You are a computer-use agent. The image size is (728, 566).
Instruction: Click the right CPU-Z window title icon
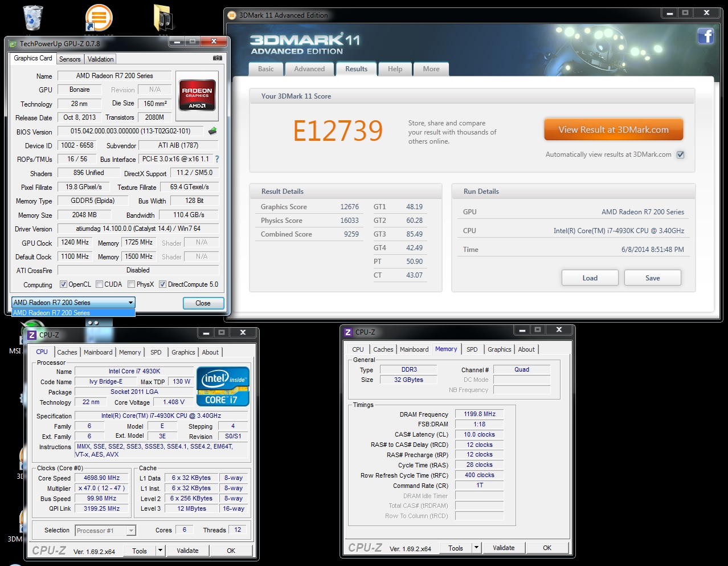pos(348,332)
